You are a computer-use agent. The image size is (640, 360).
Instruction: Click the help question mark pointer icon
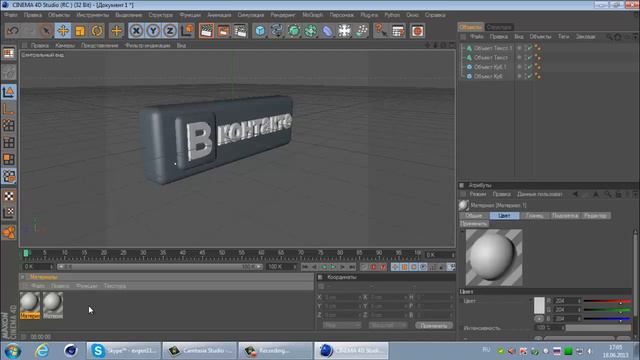[380, 31]
